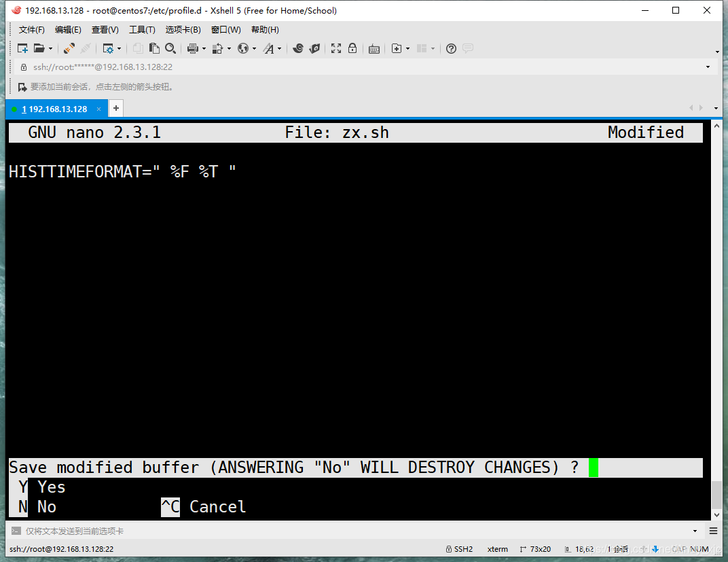Image resolution: width=728 pixels, height=562 pixels.
Task: Click the new tab group icon
Action: point(397,48)
